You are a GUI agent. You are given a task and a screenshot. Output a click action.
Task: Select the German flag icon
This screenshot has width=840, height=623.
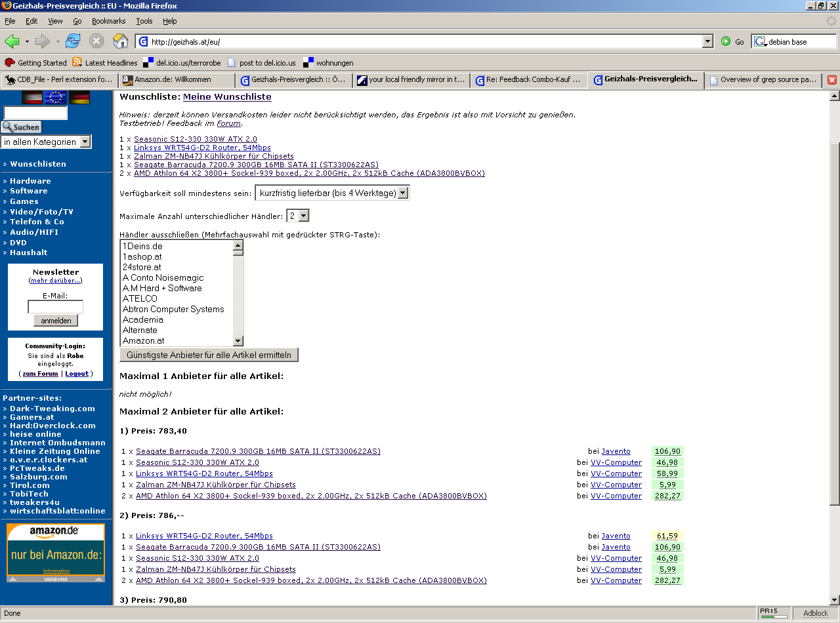tap(79, 98)
